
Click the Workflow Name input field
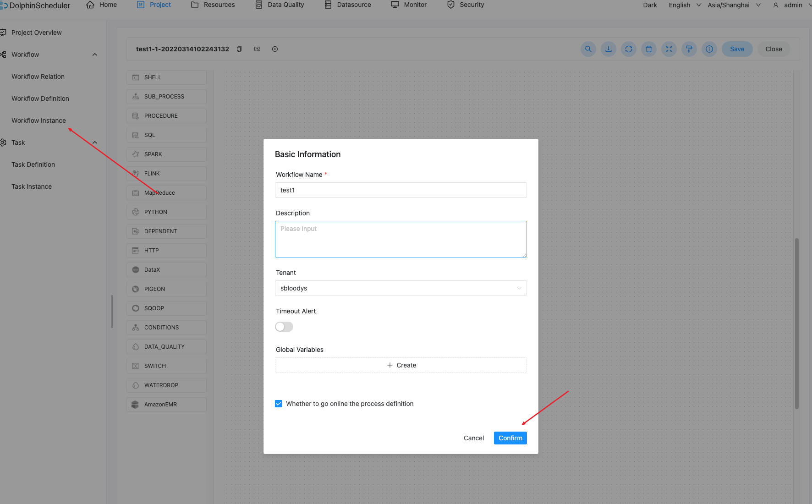tap(401, 190)
